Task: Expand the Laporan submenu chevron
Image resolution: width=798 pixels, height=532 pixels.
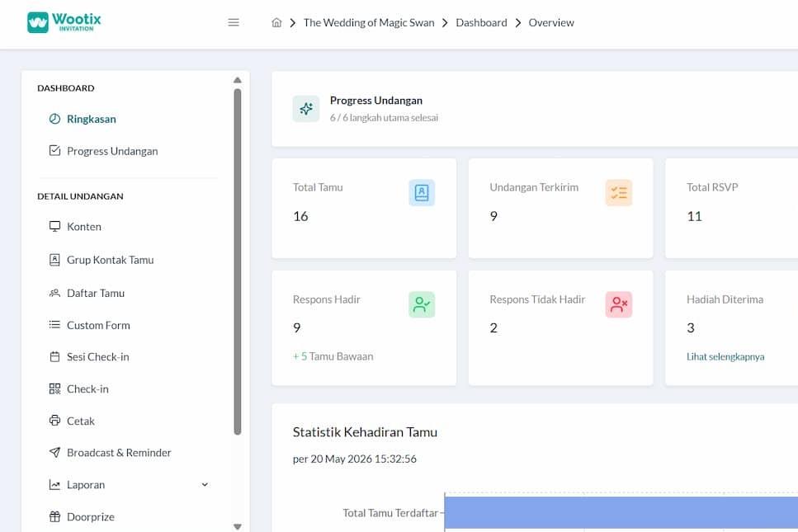Action: [205, 485]
